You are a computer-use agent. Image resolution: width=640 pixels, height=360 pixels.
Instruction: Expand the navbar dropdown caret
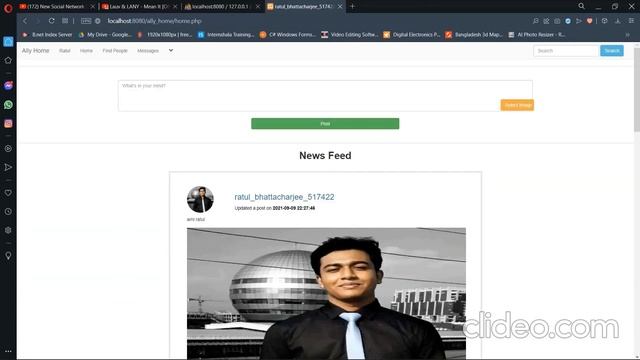(x=171, y=51)
